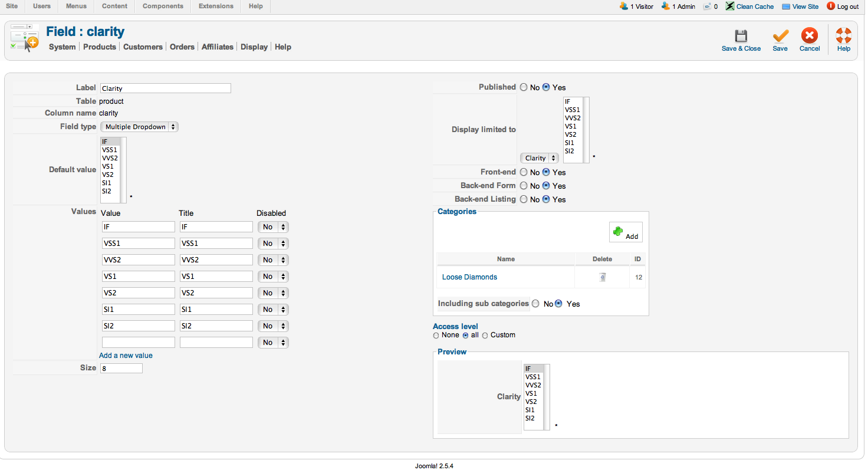Click the Save & Close floppy disk icon
Screen dimensions: 868x470
pos(741,35)
